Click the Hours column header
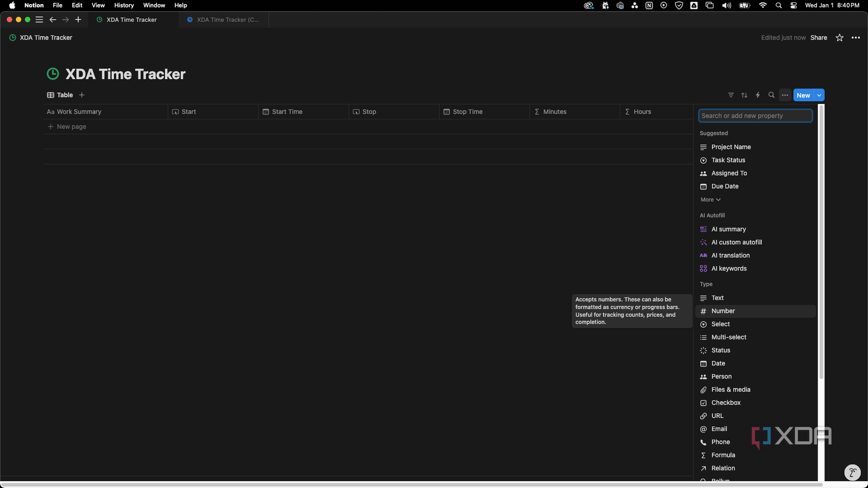The height and width of the screenshot is (488, 868). 656,112
